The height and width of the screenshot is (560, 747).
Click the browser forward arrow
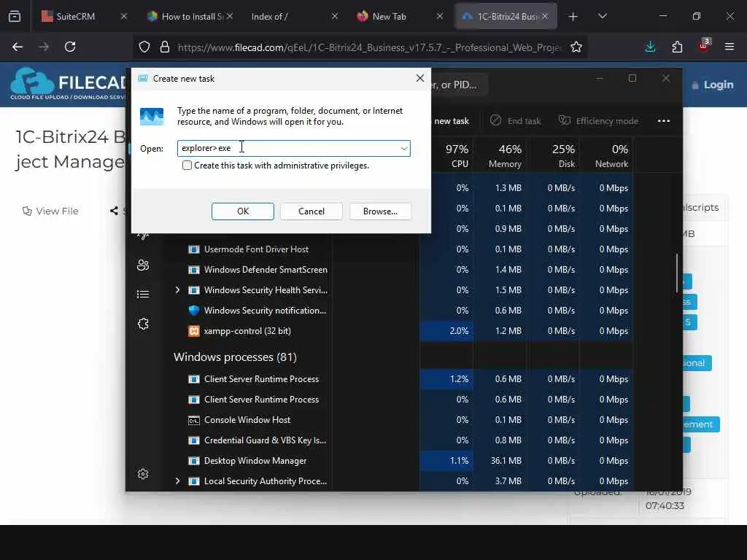coord(44,47)
